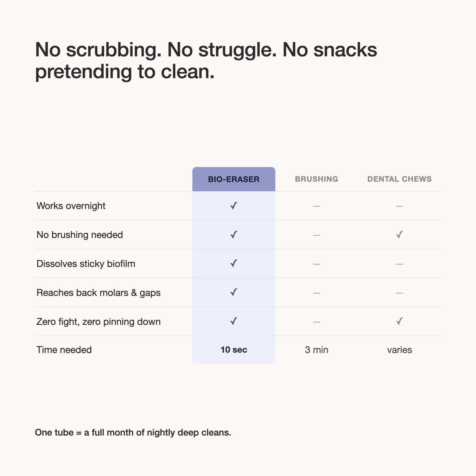Click Bio-Eraser checkmark for Dissolves sticky biofilm
This screenshot has height=476, width=476.
(233, 263)
